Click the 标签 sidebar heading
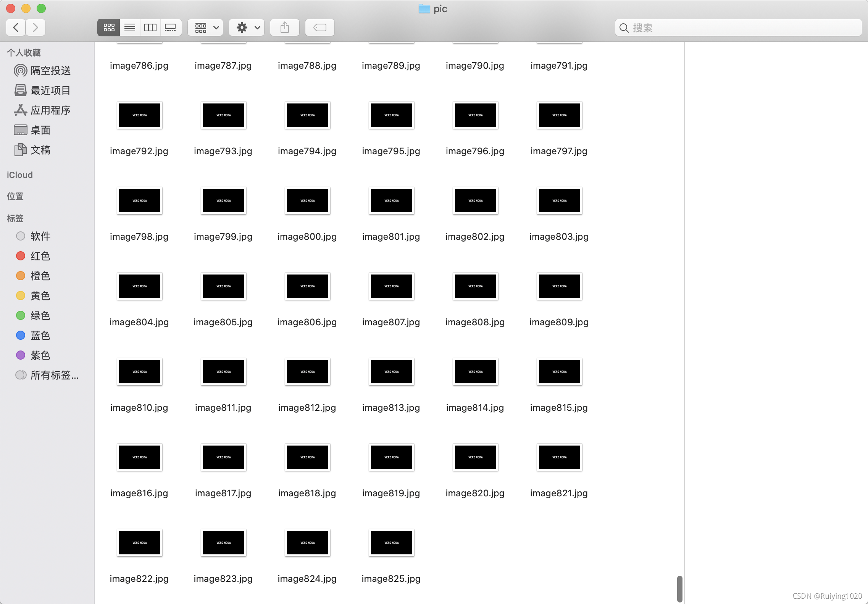This screenshot has height=604, width=868. (x=15, y=218)
